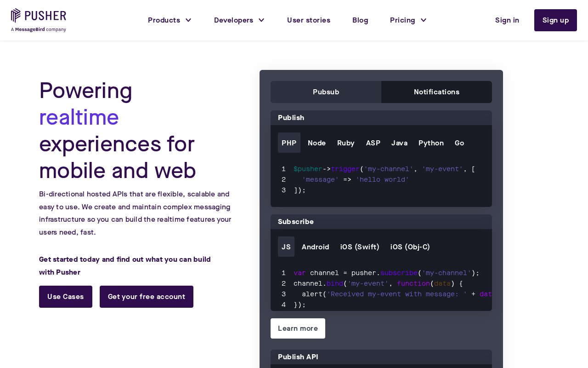Click the Pusher logo
The image size is (588, 368).
39,20
